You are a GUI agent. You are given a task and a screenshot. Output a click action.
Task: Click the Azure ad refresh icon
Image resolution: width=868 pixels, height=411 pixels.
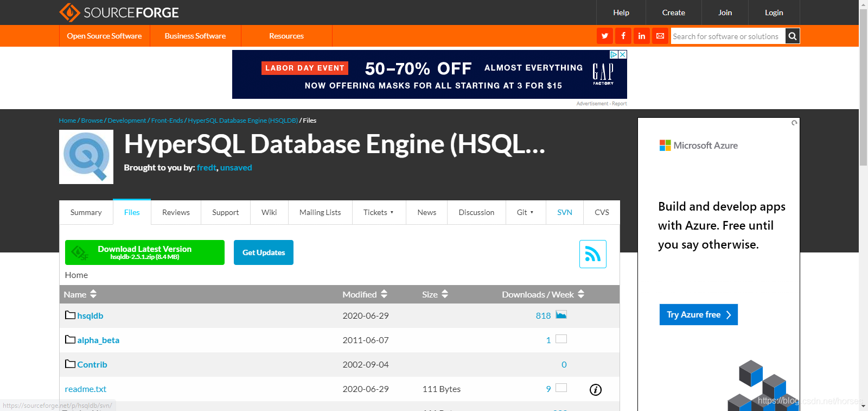[794, 123]
